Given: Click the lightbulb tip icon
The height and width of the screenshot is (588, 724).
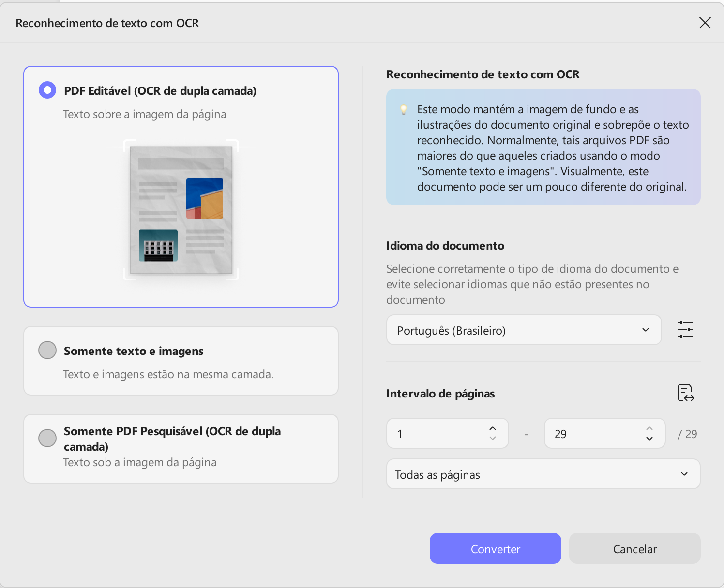Looking at the screenshot, I should [404, 110].
